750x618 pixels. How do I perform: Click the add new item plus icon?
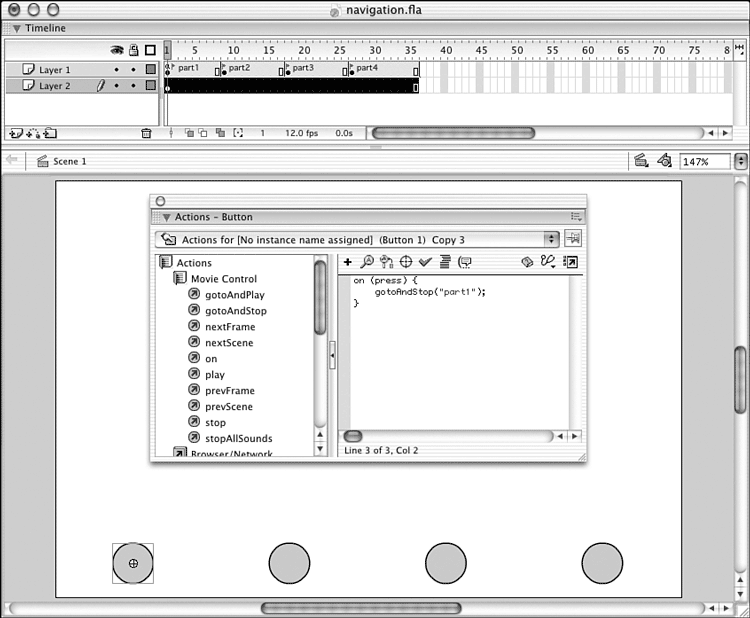pos(348,262)
